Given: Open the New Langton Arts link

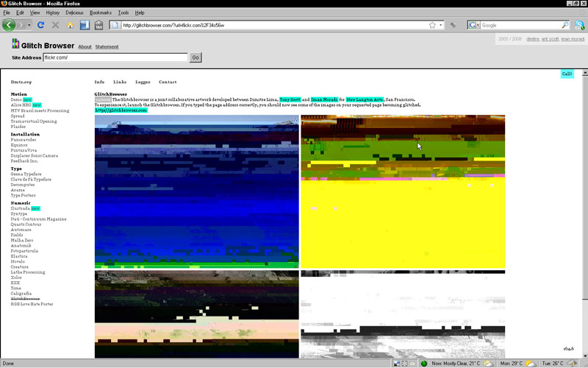Looking at the screenshot, I should tap(365, 99).
